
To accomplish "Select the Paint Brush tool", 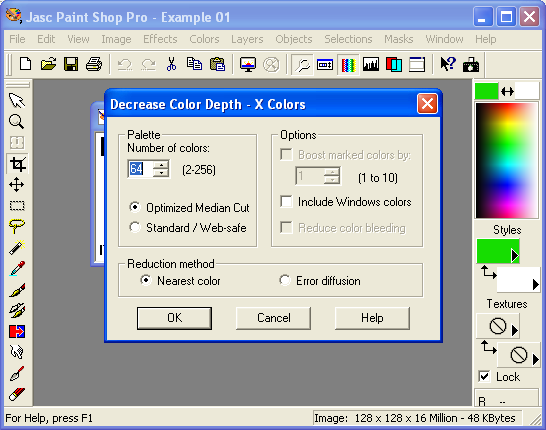I will click(17, 289).
